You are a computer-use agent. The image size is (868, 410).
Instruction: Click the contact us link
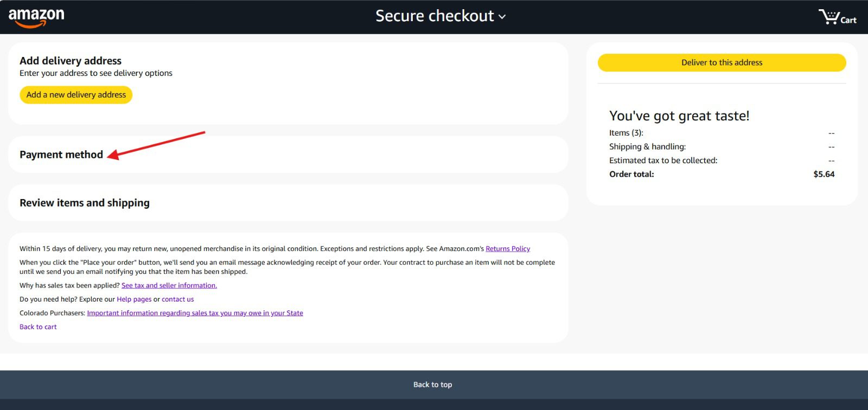tap(177, 299)
